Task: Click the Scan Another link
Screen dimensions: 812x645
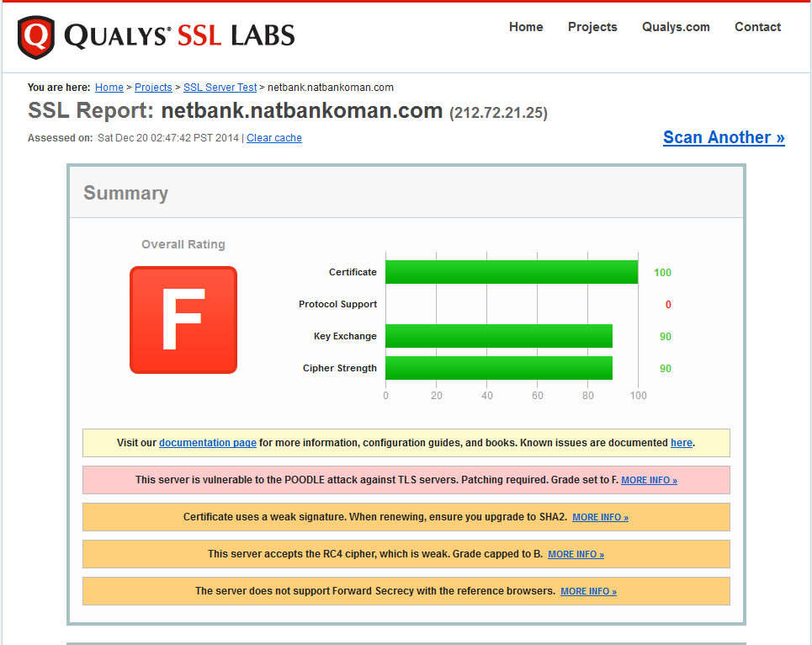Action: coord(724,137)
